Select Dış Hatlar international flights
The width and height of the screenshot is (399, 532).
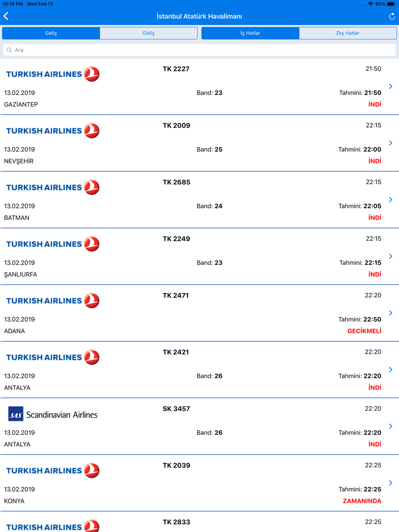click(x=348, y=33)
